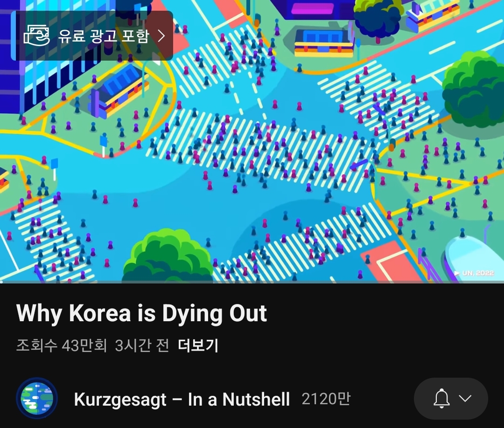Open Kurzgesagt – In a Nutshell channel

point(182,399)
